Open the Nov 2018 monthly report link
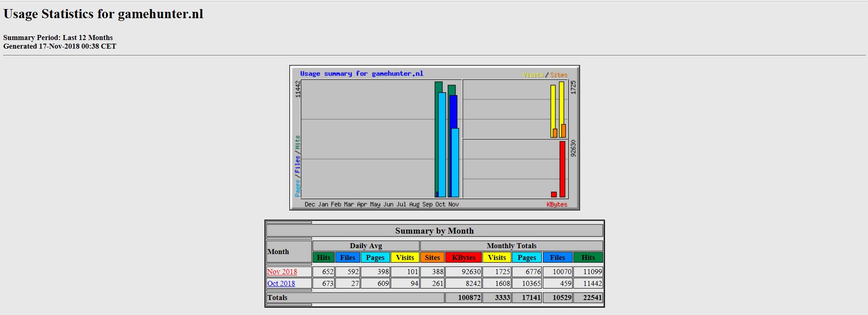This screenshot has width=868, height=315. click(282, 272)
